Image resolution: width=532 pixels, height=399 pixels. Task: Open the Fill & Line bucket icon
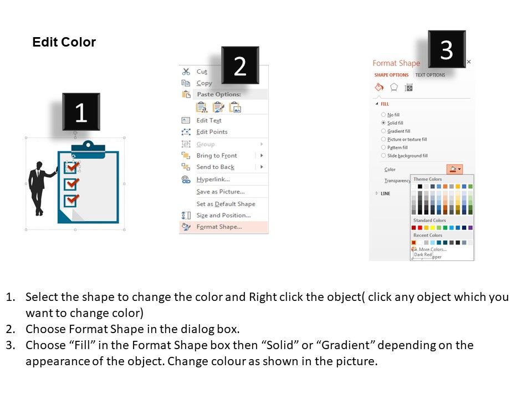tap(379, 87)
